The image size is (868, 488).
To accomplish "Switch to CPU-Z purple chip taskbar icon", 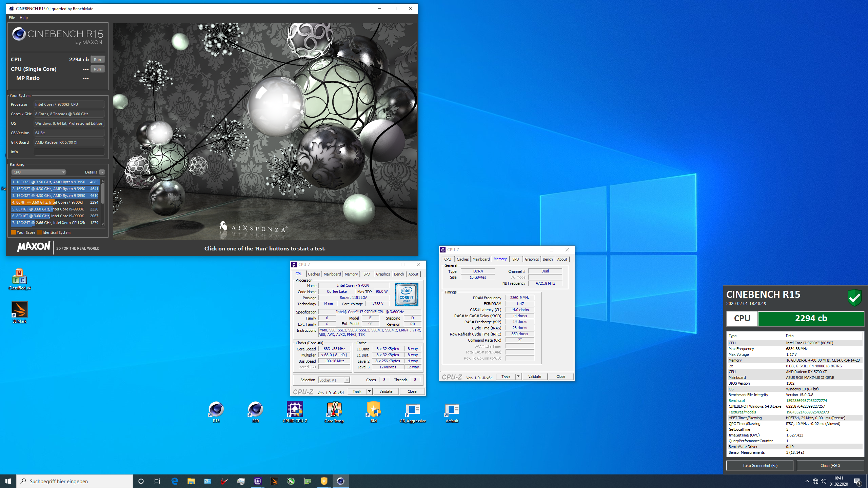I will pos(257,481).
